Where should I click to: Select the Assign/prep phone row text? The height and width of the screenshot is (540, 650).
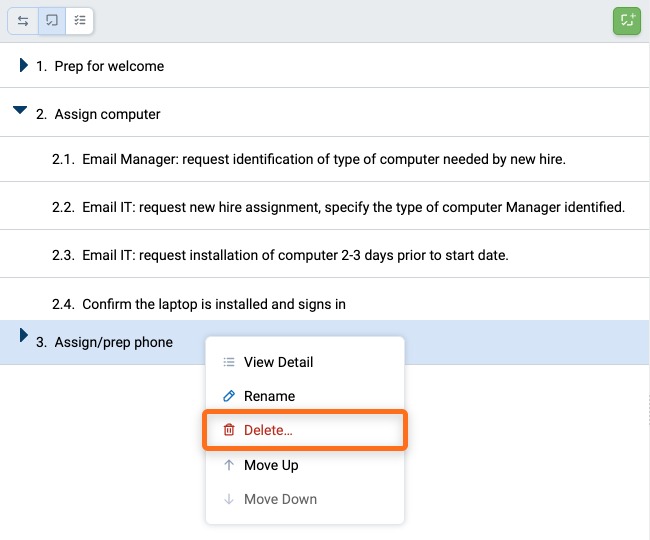click(114, 342)
